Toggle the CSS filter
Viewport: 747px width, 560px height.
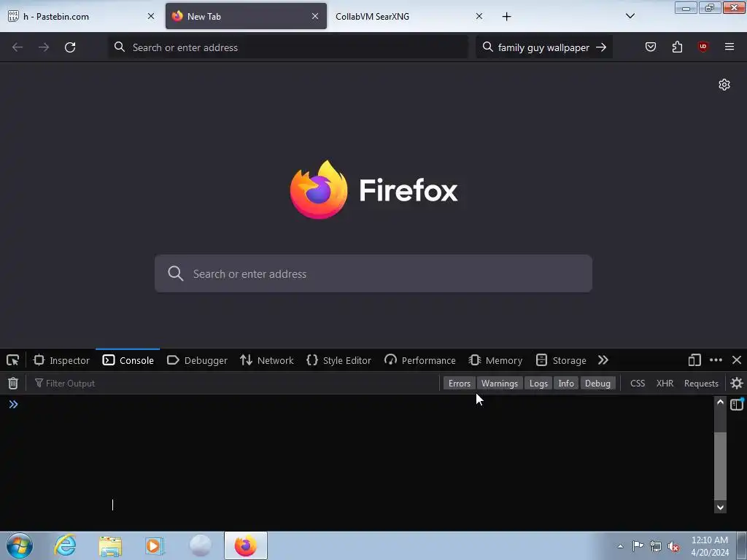[638, 384]
